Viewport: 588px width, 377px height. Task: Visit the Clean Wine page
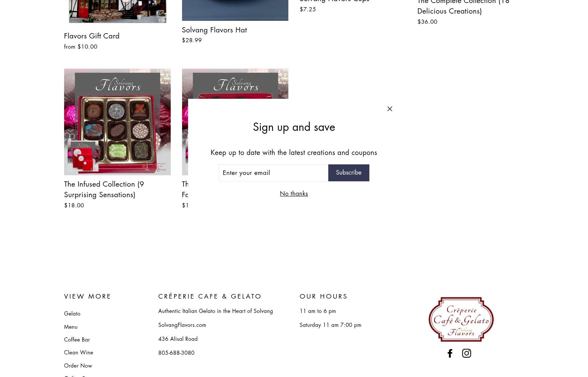pos(78,352)
